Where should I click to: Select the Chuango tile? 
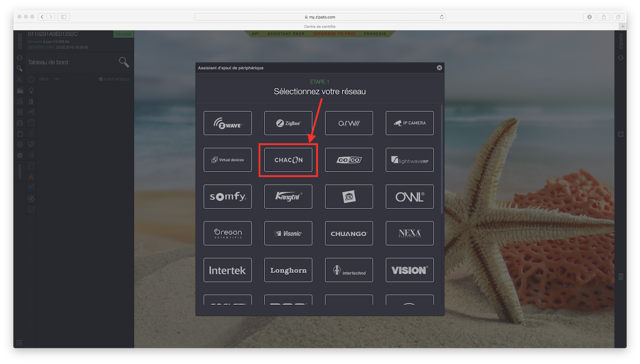[x=349, y=233]
